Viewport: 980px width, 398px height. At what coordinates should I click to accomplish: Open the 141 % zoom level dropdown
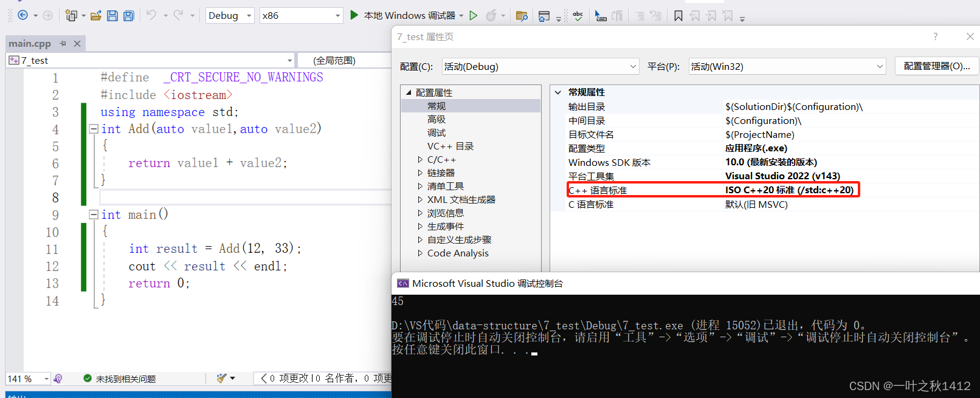28,379
